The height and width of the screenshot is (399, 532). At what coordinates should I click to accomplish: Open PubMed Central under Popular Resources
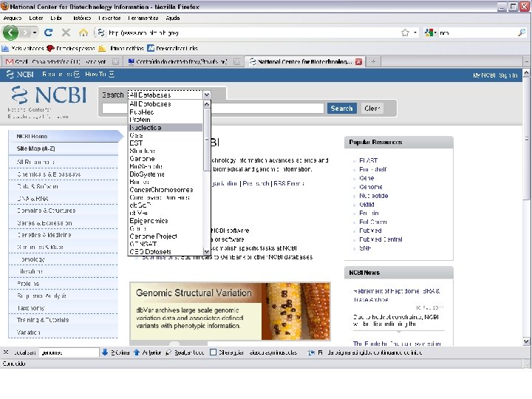pyautogui.click(x=381, y=239)
